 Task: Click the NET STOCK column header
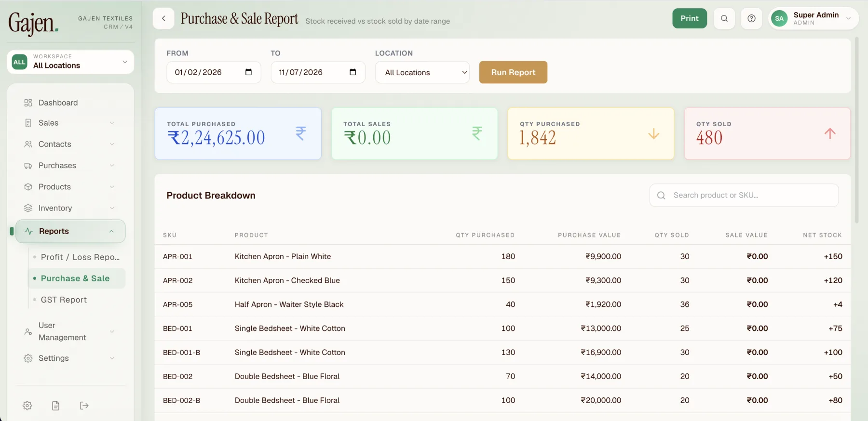[x=822, y=235]
